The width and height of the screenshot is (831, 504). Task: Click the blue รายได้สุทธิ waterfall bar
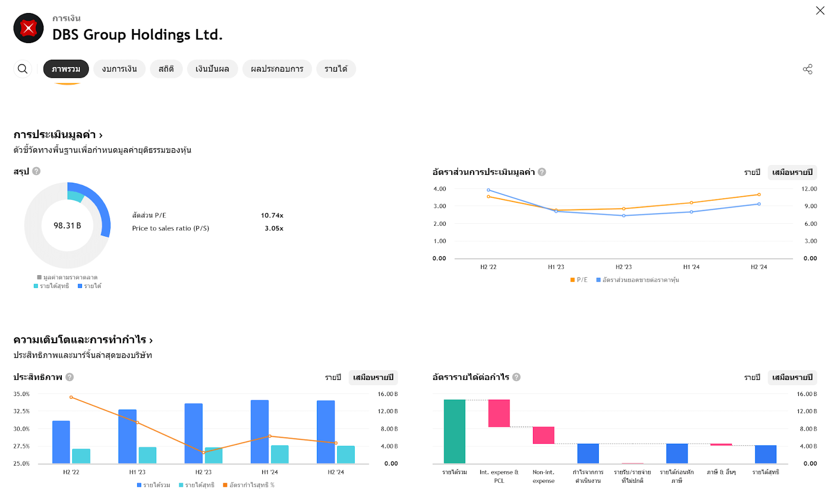click(x=766, y=455)
